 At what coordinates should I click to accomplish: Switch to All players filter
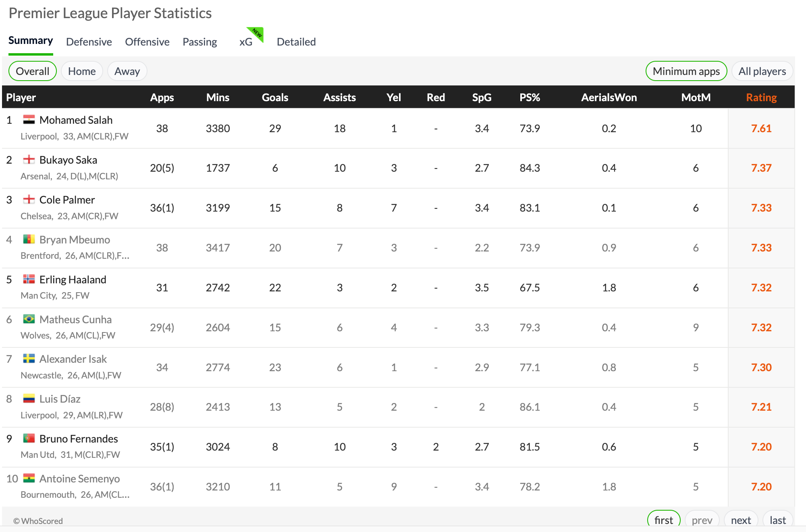click(762, 71)
